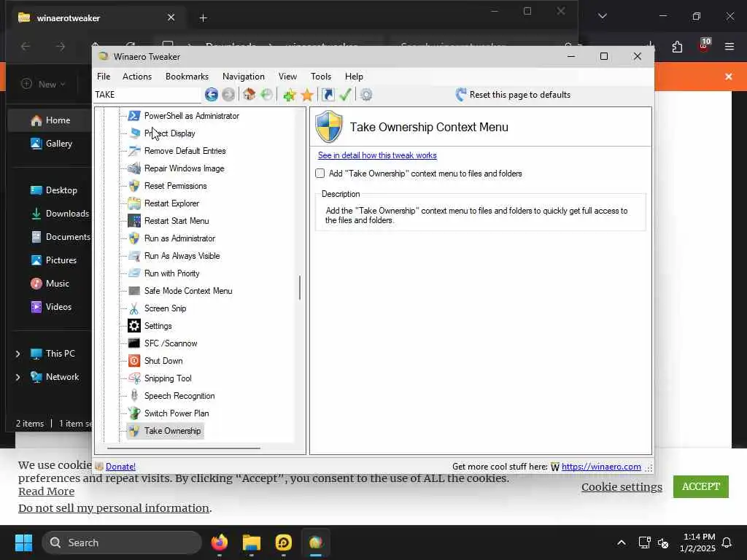Select Remove Default Entries in the tree
The width and height of the screenshot is (747, 560).
point(185,151)
